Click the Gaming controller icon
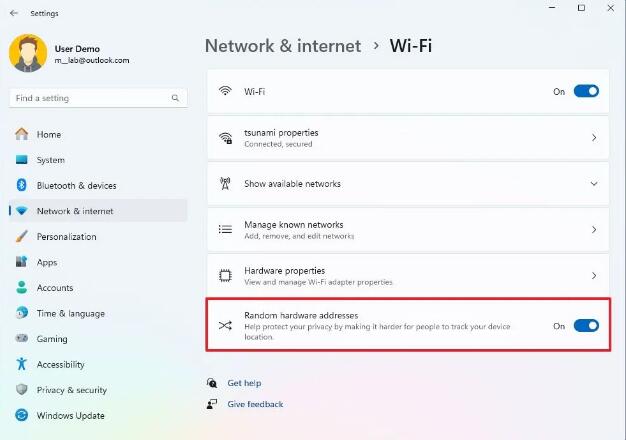 [21, 339]
